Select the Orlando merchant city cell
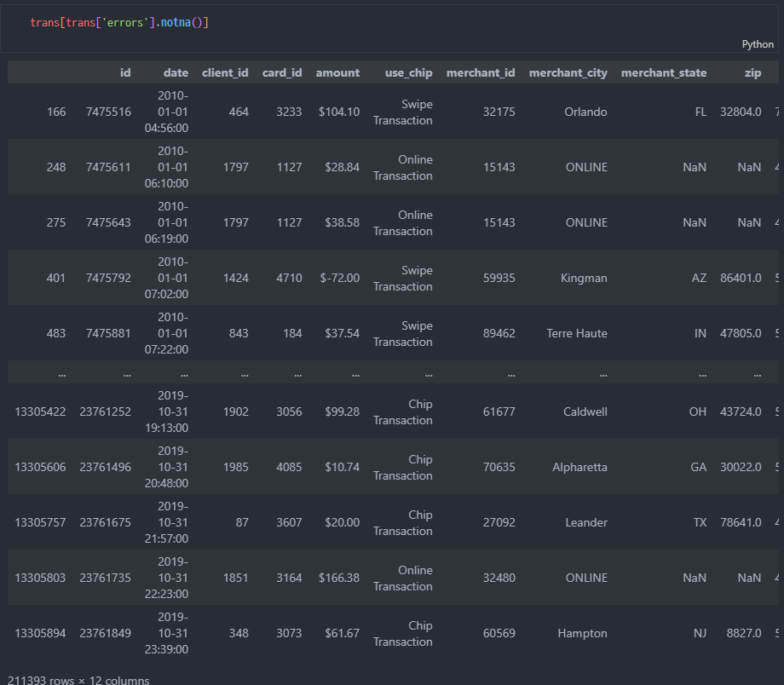784x685 pixels. pyautogui.click(x=585, y=112)
